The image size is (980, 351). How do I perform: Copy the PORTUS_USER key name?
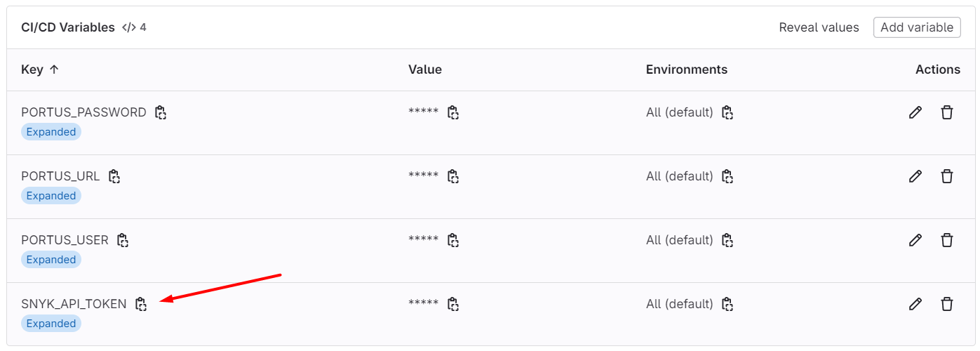point(123,240)
